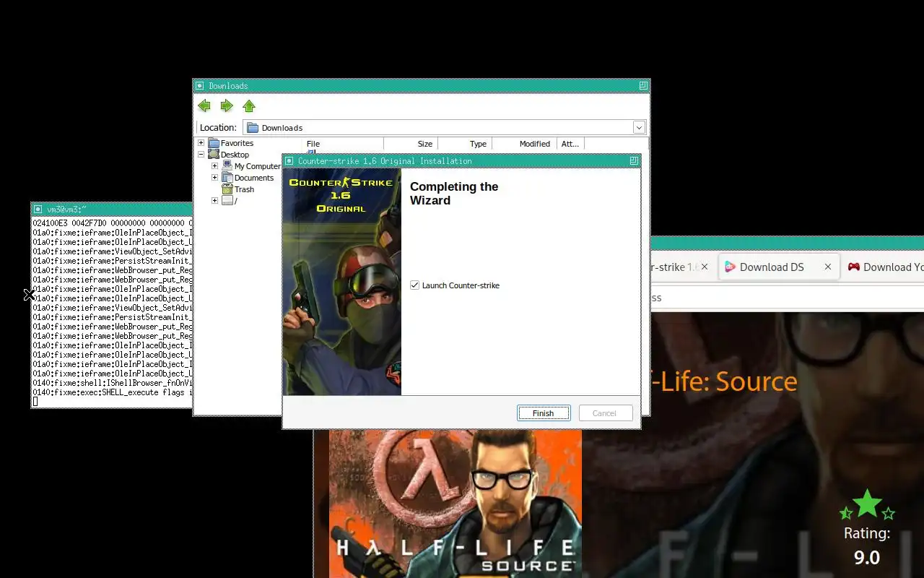The height and width of the screenshot is (578, 924).
Task: Open window menu icon of vm3 terminal title bar
Action: [x=38, y=210]
